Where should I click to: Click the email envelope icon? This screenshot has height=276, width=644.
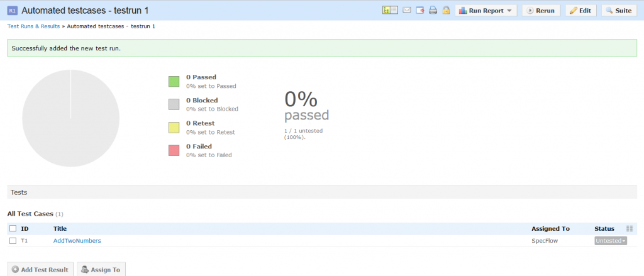[407, 11]
